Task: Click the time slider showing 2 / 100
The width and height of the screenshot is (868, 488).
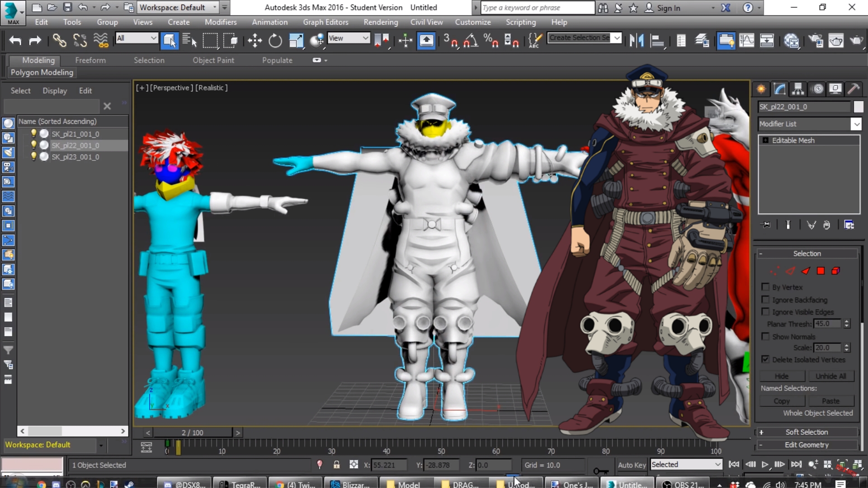Action: click(x=193, y=432)
